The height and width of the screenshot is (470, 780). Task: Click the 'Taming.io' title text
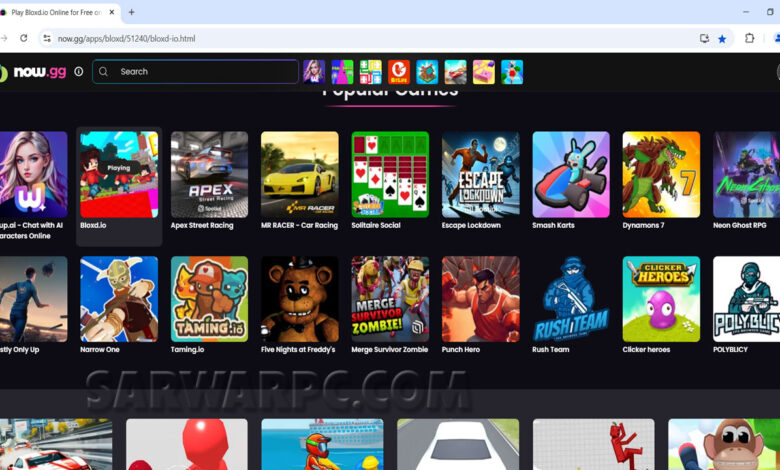point(188,350)
